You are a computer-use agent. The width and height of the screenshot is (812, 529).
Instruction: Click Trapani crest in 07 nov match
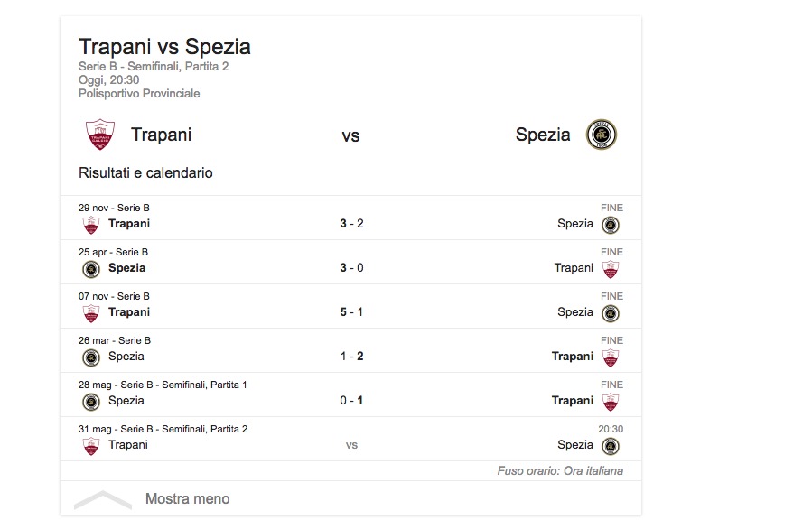91,313
